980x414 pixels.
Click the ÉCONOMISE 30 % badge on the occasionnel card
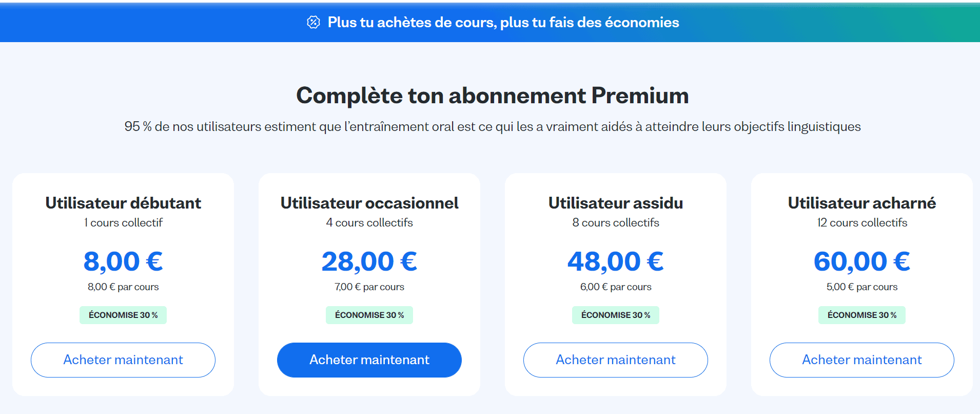point(369,315)
